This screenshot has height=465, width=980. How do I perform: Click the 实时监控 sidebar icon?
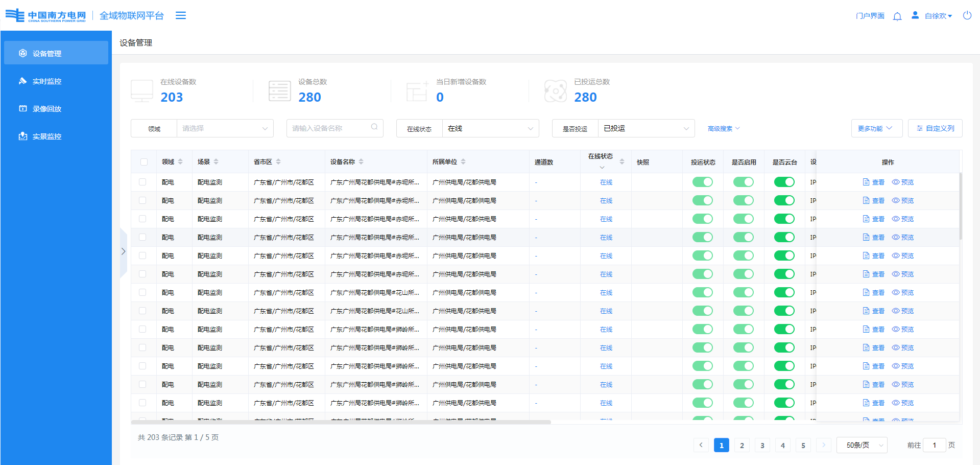[x=22, y=81]
